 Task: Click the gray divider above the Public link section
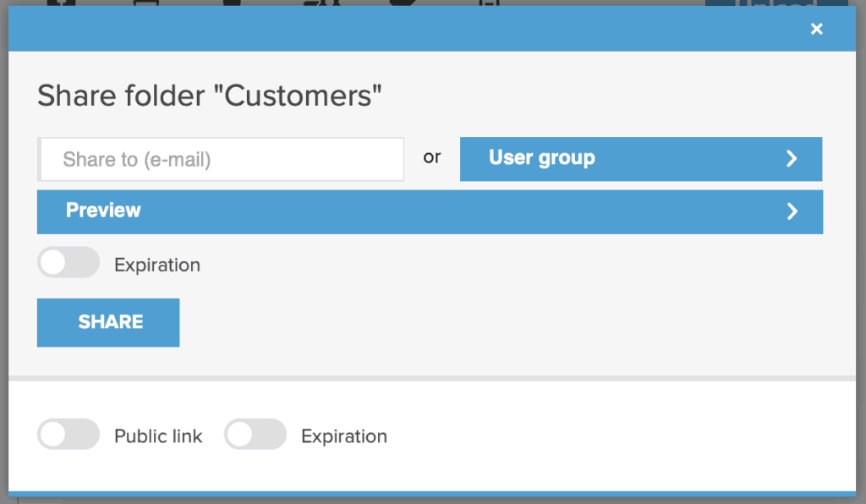pyautogui.click(x=432, y=378)
